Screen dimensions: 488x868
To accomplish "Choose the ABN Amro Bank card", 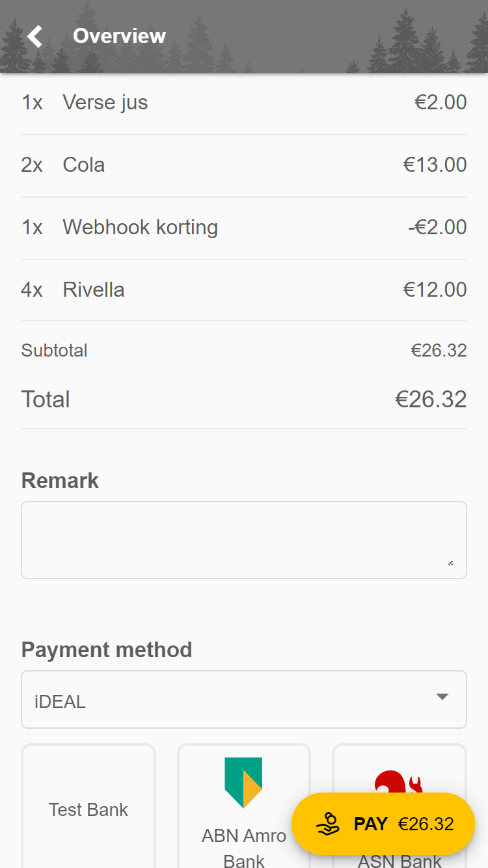I will coord(244,807).
